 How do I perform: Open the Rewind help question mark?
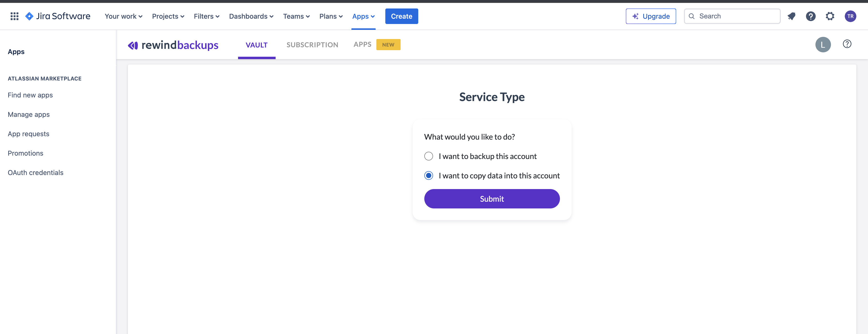click(x=847, y=44)
